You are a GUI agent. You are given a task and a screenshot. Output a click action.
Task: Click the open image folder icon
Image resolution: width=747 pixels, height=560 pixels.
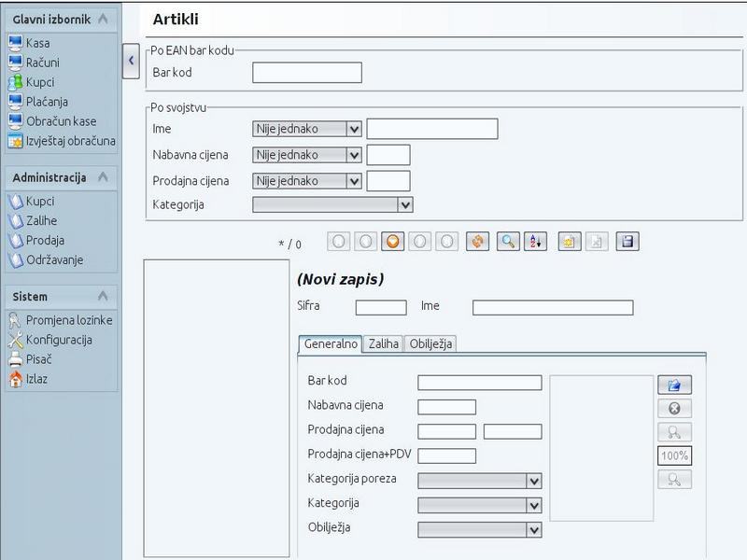[674, 385]
